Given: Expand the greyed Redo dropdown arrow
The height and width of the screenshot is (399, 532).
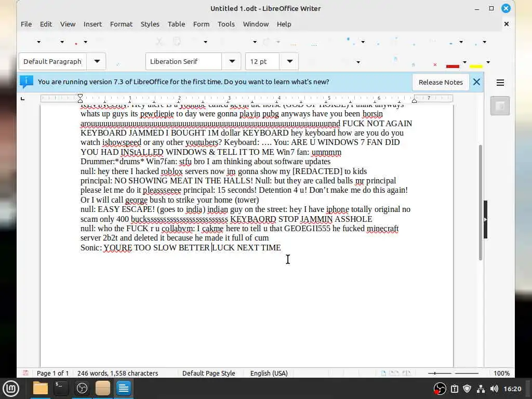Looking at the screenshot, I should tap(278, 42).
